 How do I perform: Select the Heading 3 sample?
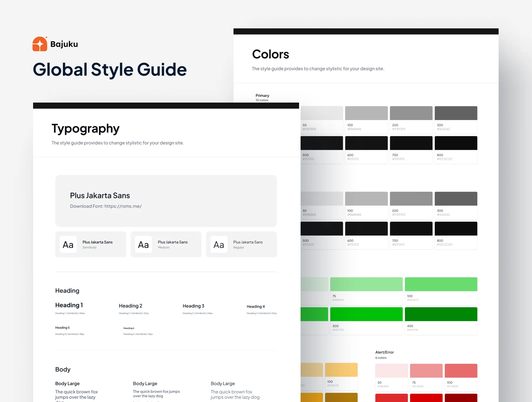pyautogui.click(x=193, y=306)
